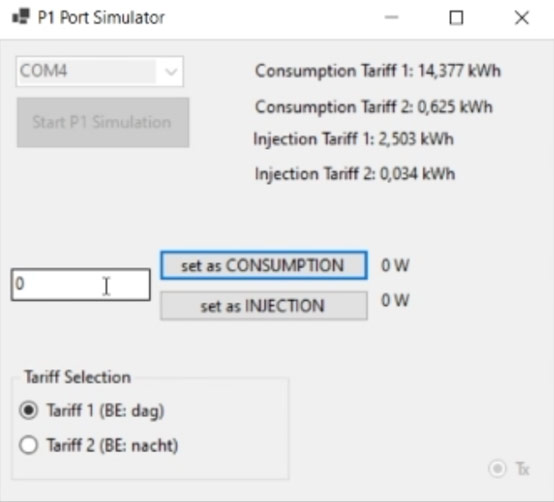This screenshot has width=554, height=502.
Task: Click the Consumption Tariff 1 reading label
Action: pos(378,71)
